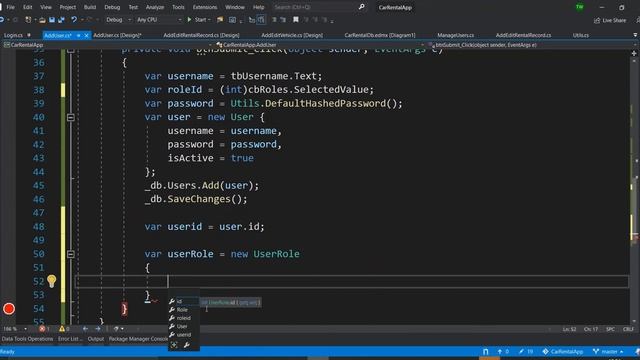Click the SPC indentation indicator
Screen dimensions: 640x360
click(x=610, y=329)
